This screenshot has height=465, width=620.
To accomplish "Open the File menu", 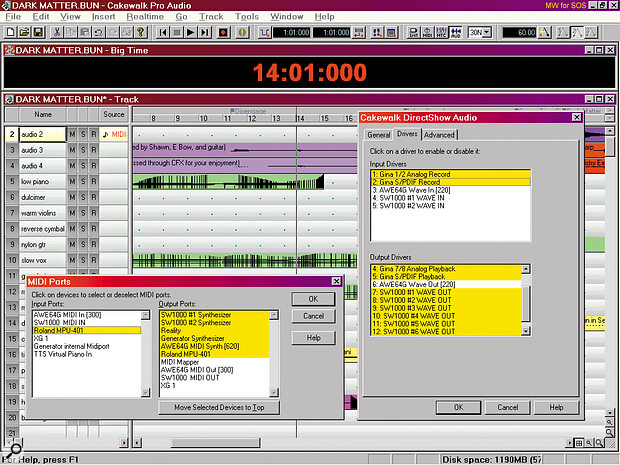I will tap(13, 17).
